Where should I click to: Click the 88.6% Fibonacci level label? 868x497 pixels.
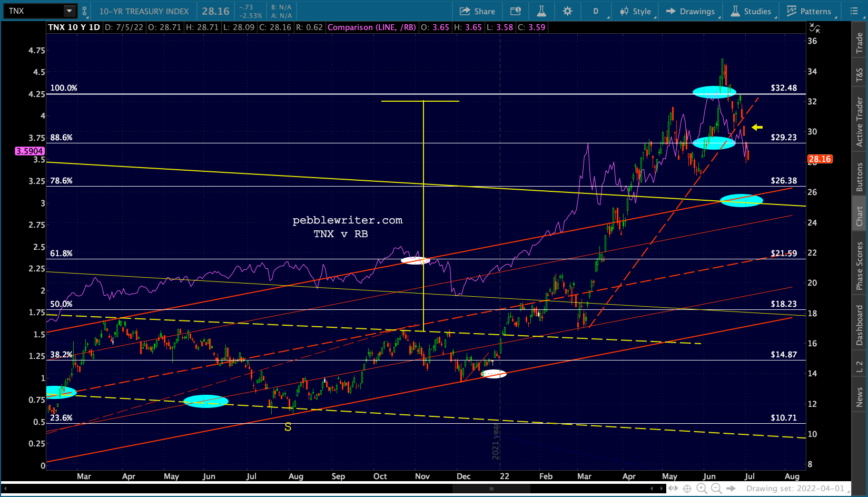(x=61, y=138)
